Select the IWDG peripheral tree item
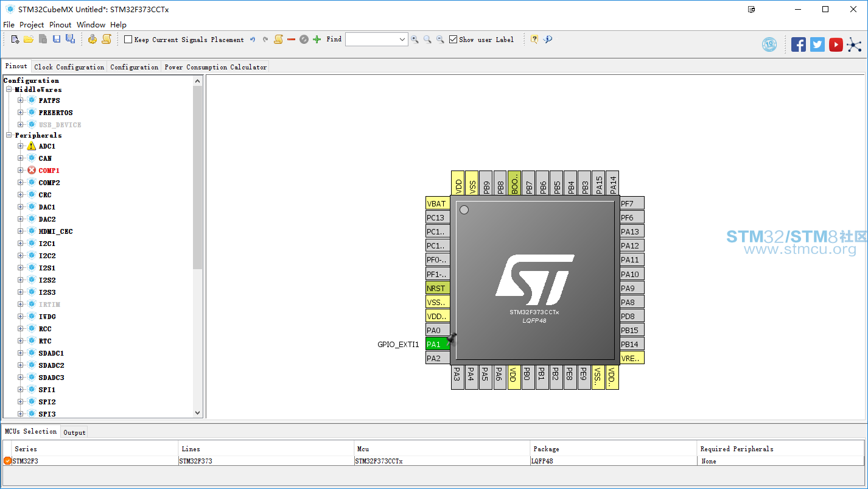868x489 pixels. pyautogui.click(x=47, y=317)
